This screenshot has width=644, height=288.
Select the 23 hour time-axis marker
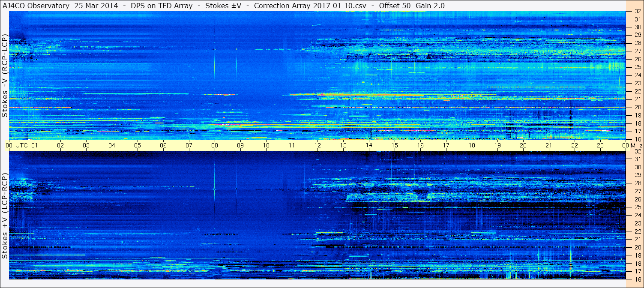(600, 145)
